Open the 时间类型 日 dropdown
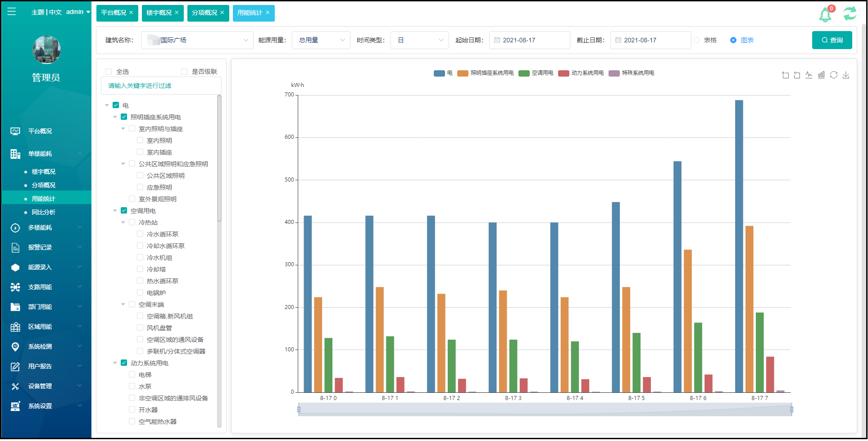Screen dimensions: 868x441 (420, 40)
